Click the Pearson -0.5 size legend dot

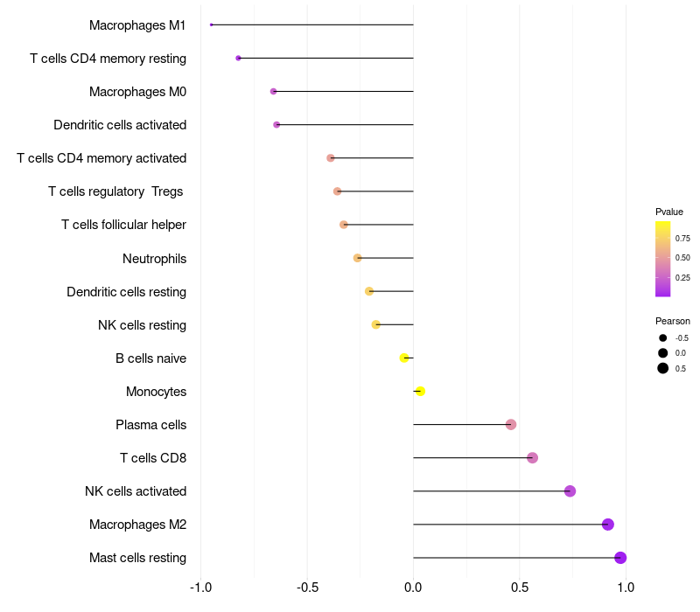pyautogui.click(x=663, y=337)
